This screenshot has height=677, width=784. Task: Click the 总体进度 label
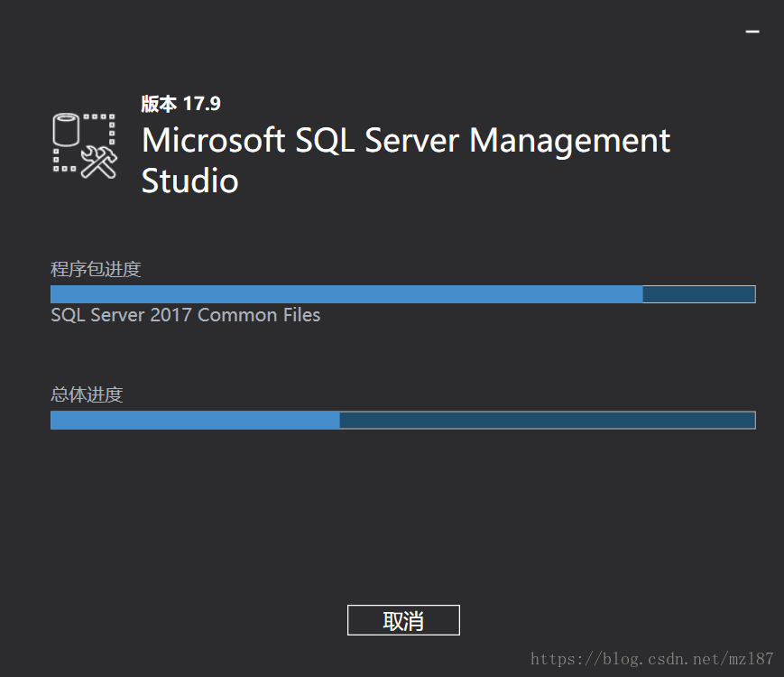coord(87,394)
